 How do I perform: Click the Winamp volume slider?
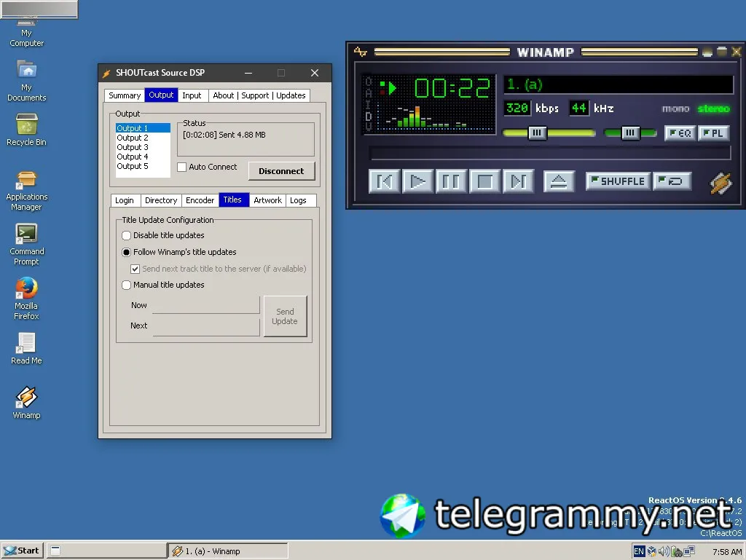[x=549, y=133]
